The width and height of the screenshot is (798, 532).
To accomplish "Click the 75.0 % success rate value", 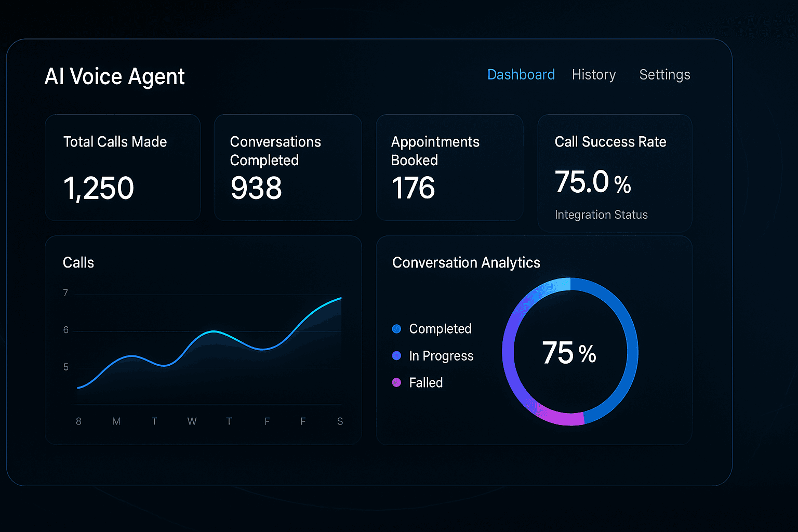I will [593, 182].
